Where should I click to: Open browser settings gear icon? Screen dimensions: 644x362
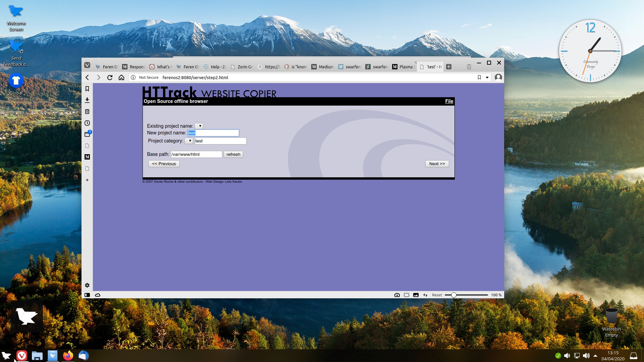click(87, 285)
